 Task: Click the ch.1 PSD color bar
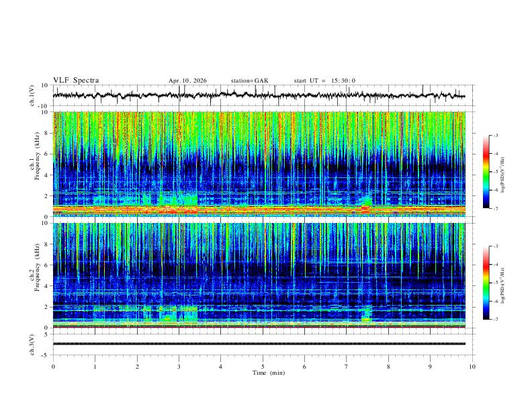click(486, 172)
